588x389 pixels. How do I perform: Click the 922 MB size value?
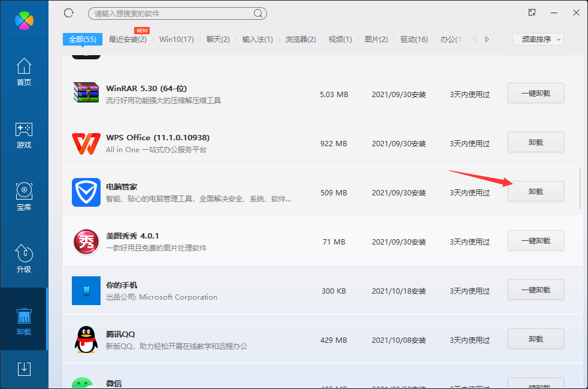point(334,144)
